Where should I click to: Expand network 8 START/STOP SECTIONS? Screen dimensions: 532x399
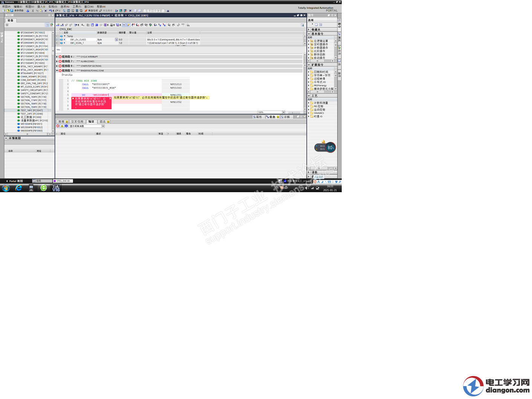coord(57,66)
